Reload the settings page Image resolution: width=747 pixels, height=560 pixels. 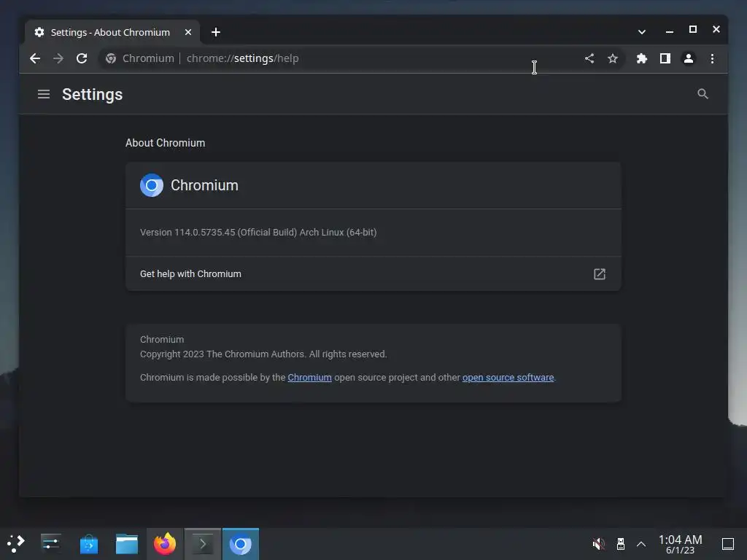pos(82,58)
